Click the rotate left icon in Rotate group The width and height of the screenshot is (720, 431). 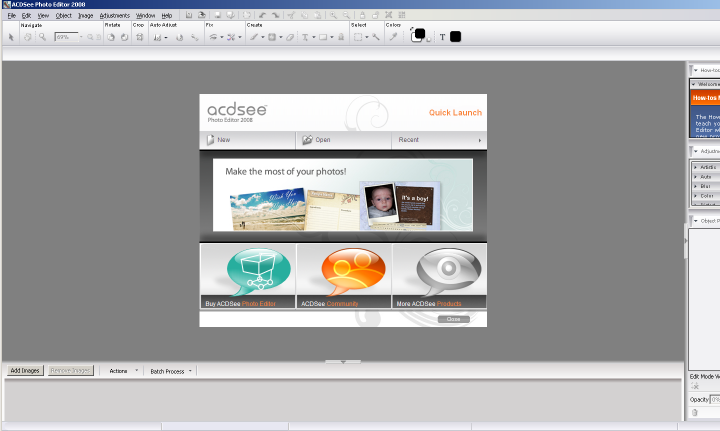pyautogui.click(x=110, y=37)
